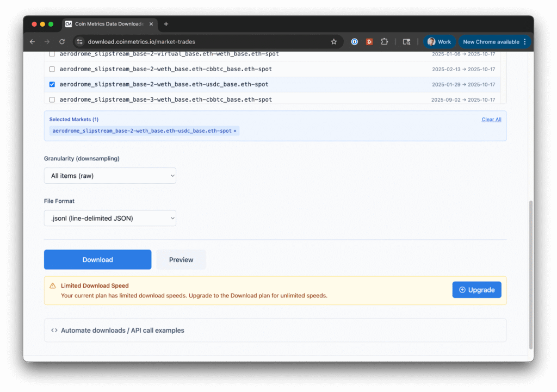Expand Automate downloads / API call examples
This screenshot has height=392, width=557.
pyautogui.click(x=275, y=330)
